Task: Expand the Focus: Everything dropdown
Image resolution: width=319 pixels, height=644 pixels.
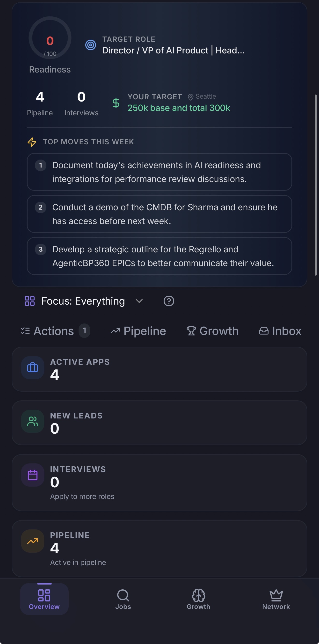Action: tap(139, 301)
